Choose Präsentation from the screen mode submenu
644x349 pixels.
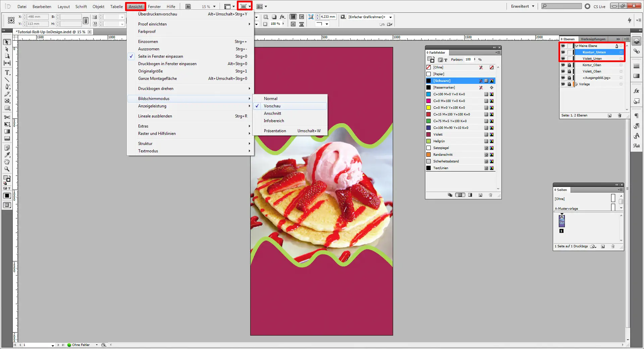point(275,131)
